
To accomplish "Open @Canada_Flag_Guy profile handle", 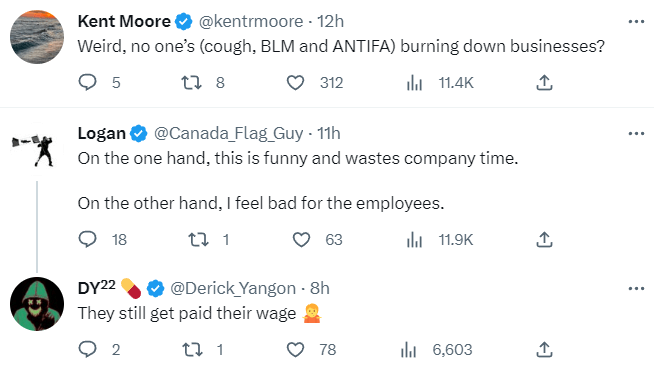I will [x=229, y=134].
